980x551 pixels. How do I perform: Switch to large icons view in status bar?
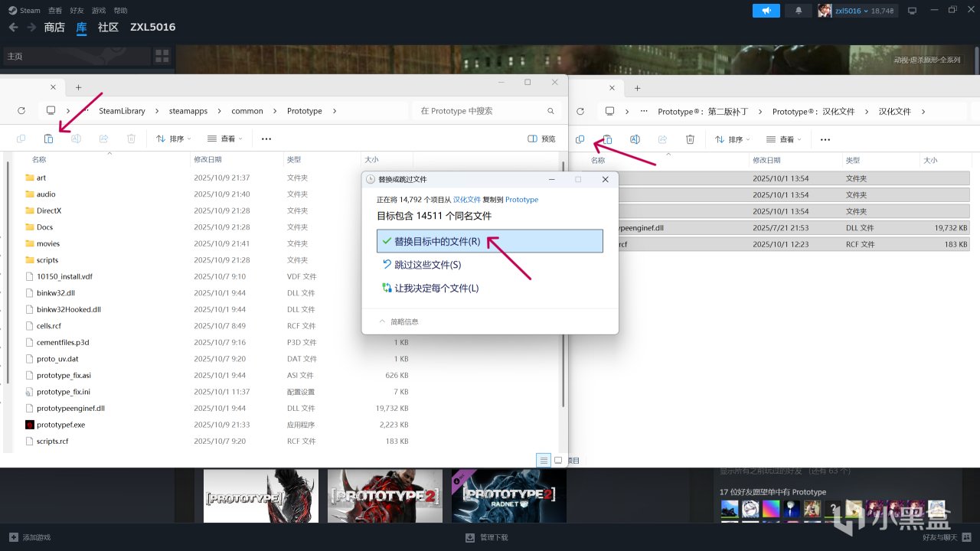point(558,460)
